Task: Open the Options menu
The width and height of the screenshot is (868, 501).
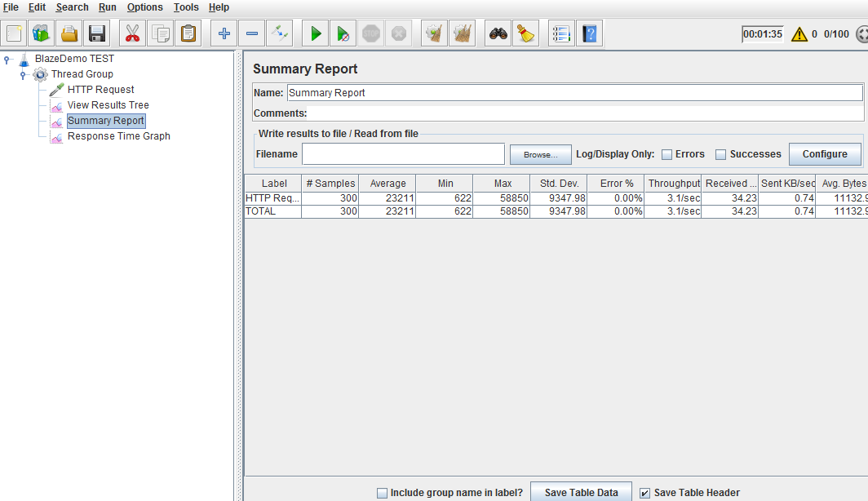Action: [144, 7]
